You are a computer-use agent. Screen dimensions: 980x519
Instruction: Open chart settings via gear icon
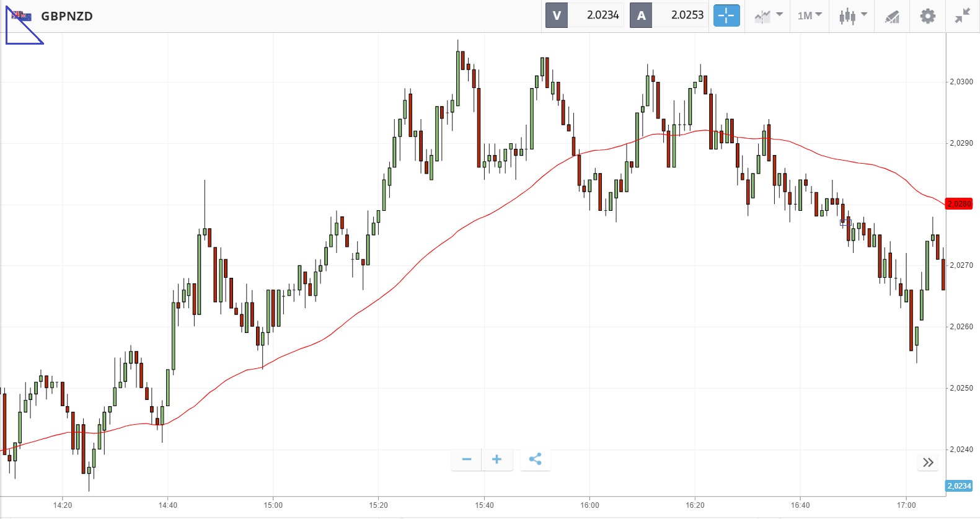tap(927, 16)
